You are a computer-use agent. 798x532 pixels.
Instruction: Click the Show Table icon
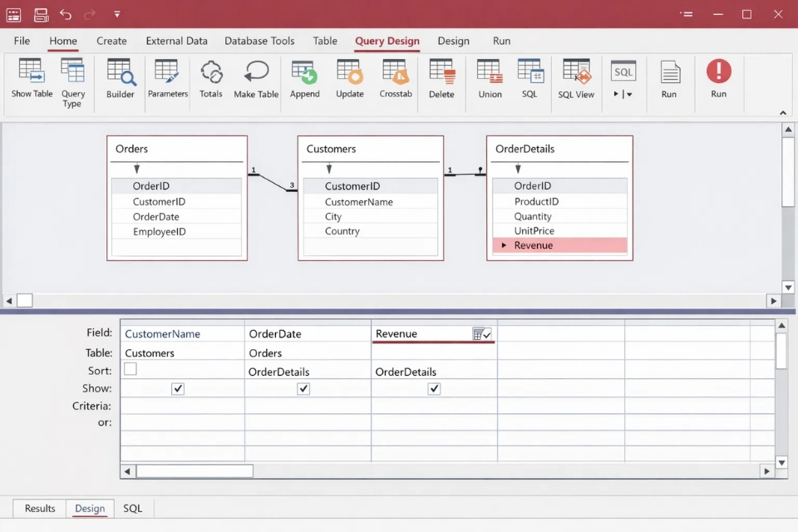tap(32, 73)
